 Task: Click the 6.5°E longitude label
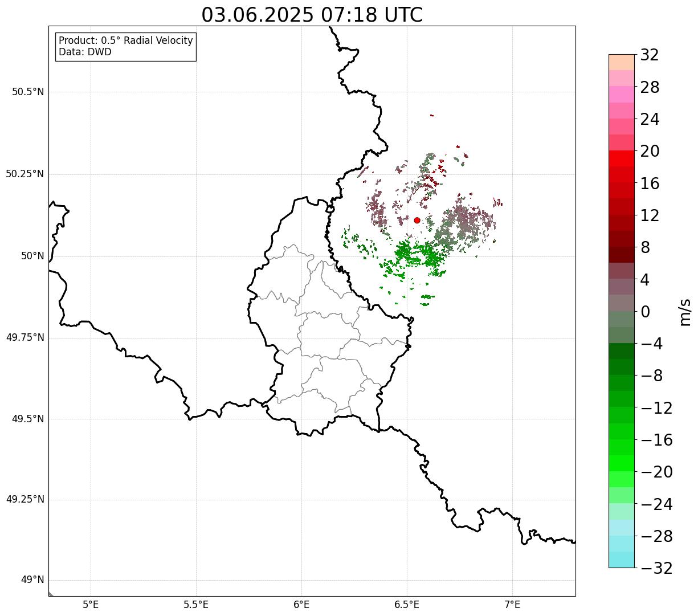[407, 605]
